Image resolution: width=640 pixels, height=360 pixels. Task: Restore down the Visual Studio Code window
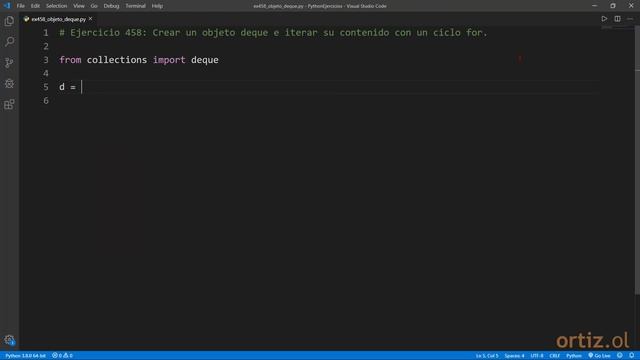613,6
